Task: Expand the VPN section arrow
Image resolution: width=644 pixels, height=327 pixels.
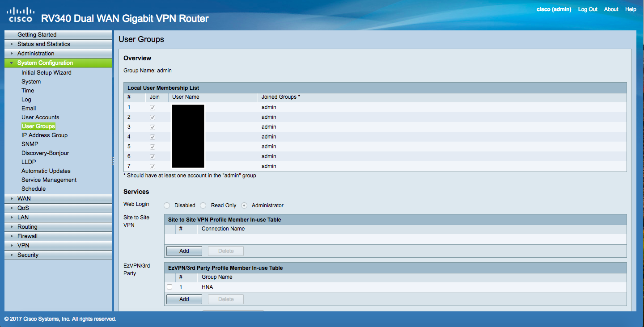Action: (x=12, y=246)
